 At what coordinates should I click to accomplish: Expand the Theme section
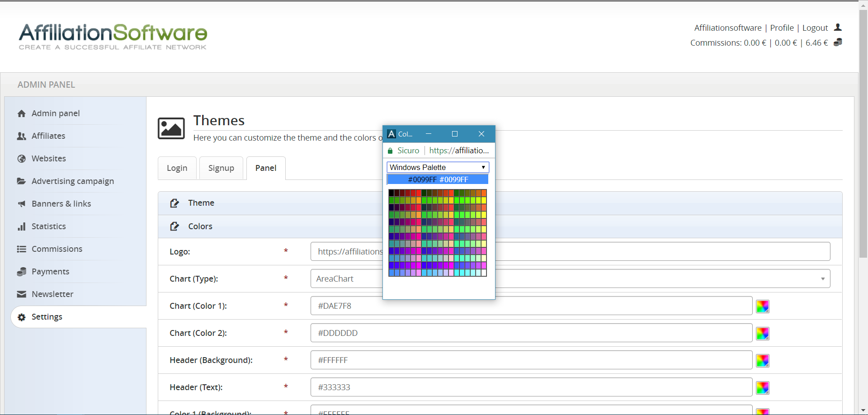[500, 203]
